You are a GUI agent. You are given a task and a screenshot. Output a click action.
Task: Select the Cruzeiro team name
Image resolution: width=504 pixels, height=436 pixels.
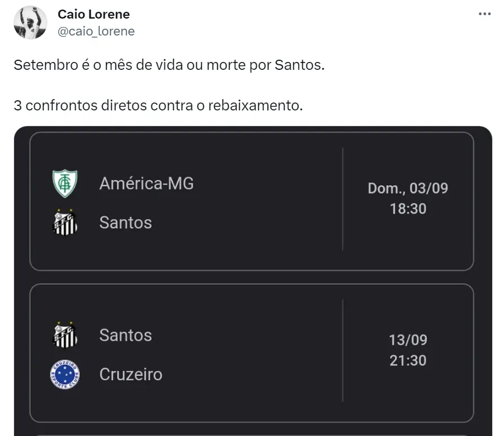131,375
